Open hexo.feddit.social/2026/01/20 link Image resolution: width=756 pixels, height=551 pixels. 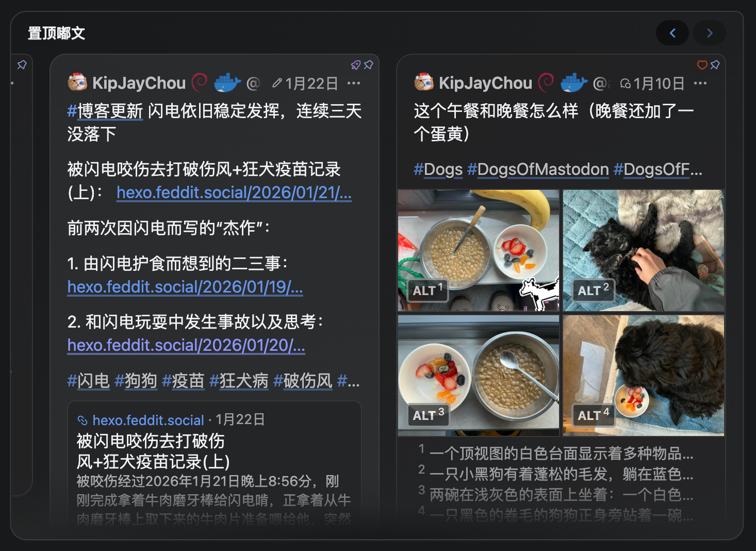[x=186, y=345]
